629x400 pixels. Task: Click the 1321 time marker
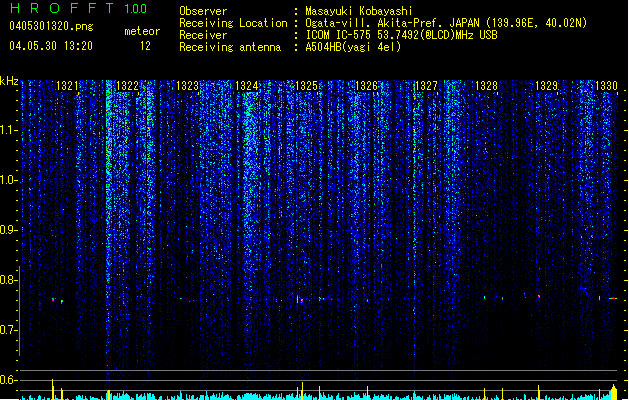(x=67, y=86)
